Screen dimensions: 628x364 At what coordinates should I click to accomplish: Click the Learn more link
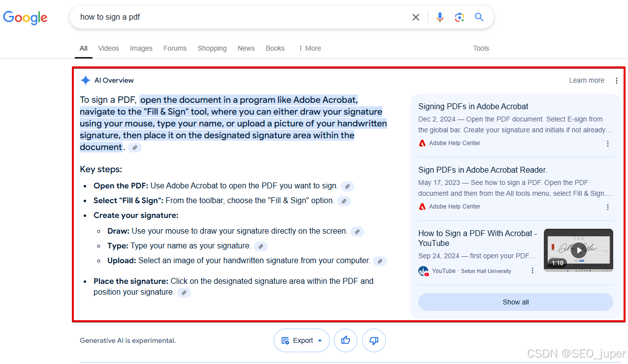[x=587, y=80]
